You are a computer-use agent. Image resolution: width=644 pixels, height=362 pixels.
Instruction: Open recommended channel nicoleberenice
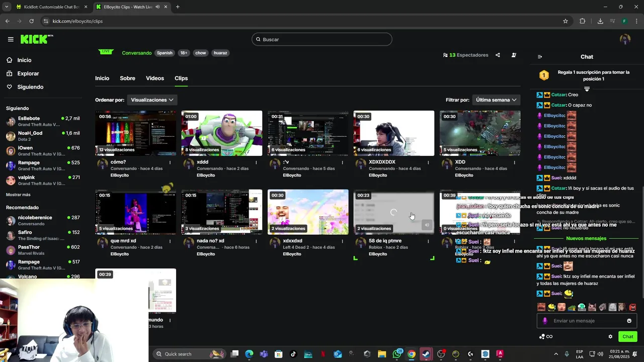pyautogui.click(x=43, y=220)
